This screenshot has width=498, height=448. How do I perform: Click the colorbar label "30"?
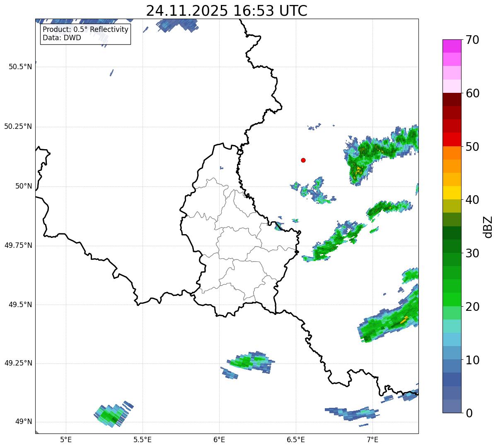[x=472, y=253]
